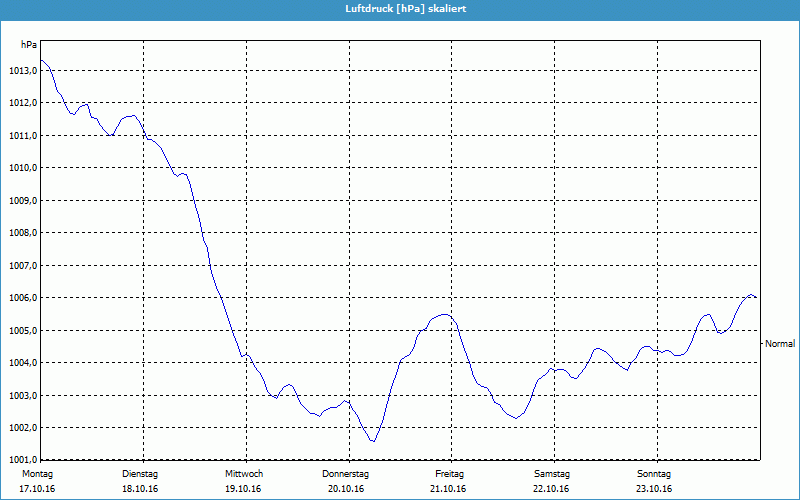Select the 'Freitag' day label
The width and height of the screenshot is (800, 500).
449,474
